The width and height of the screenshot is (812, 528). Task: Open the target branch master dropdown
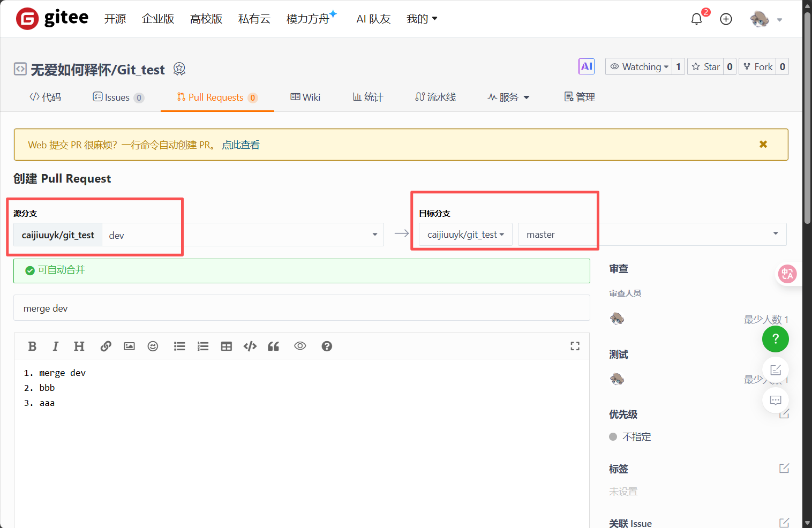point(652,235)
